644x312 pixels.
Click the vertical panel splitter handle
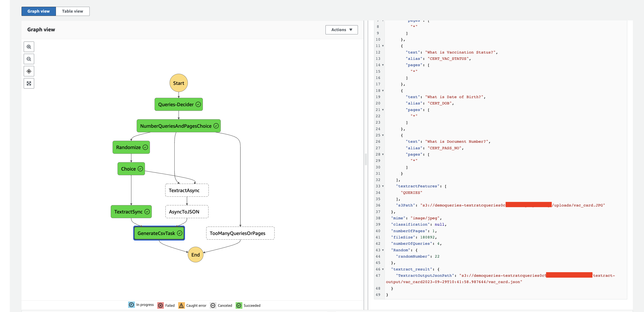point(366,159)
